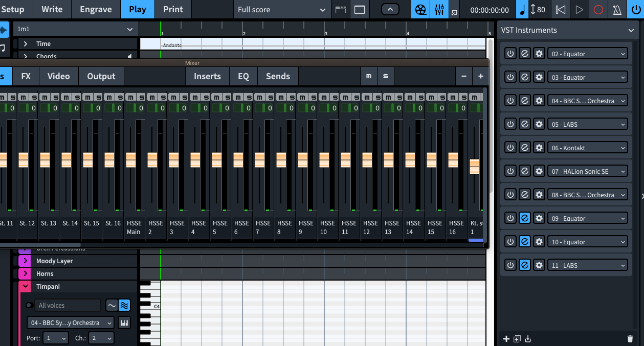Open the Video window from the toolbar

click(420, 10)
